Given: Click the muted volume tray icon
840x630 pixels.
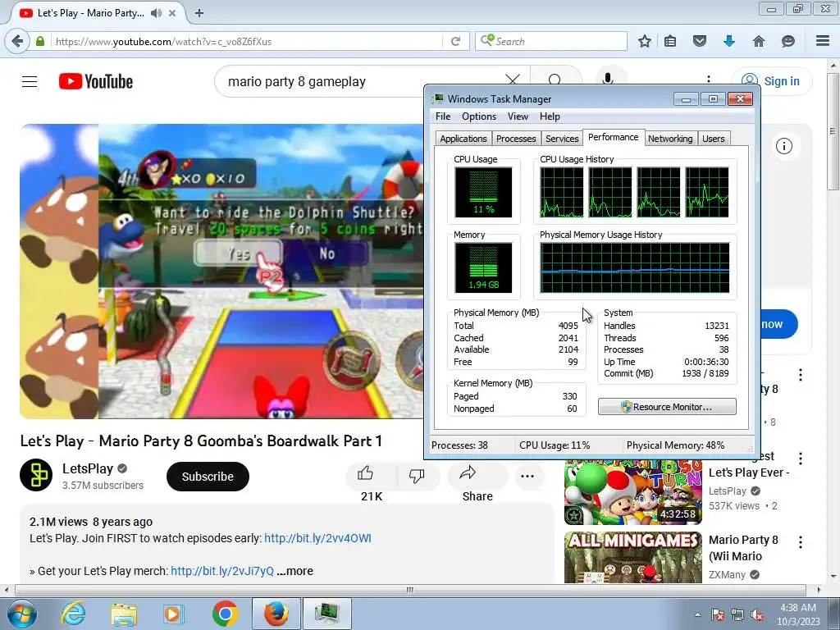Looking at the screenshot, I should coord(757,615).
